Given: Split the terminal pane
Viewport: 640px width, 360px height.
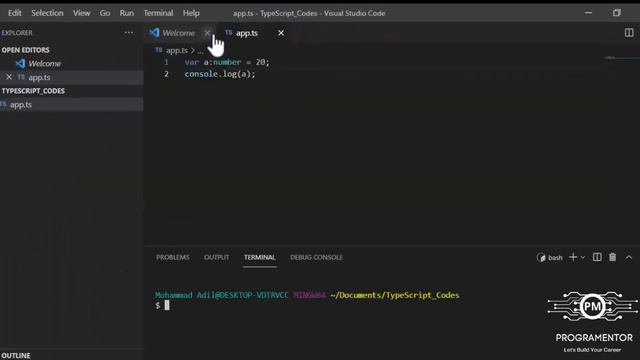Looking at the screenshot, I should (x=597, y=257).
